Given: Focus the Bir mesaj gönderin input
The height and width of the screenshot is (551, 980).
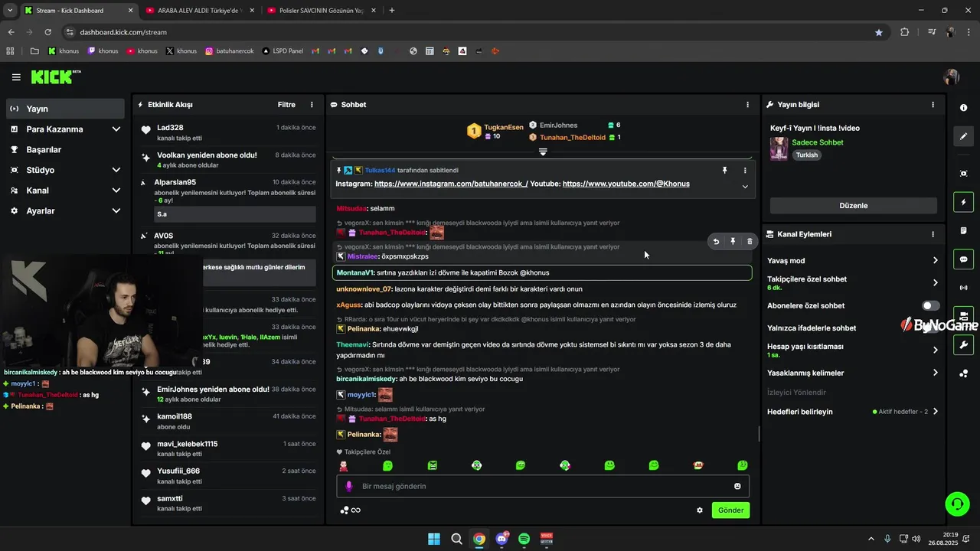Looking at the screenshot, I should [543, 486].
